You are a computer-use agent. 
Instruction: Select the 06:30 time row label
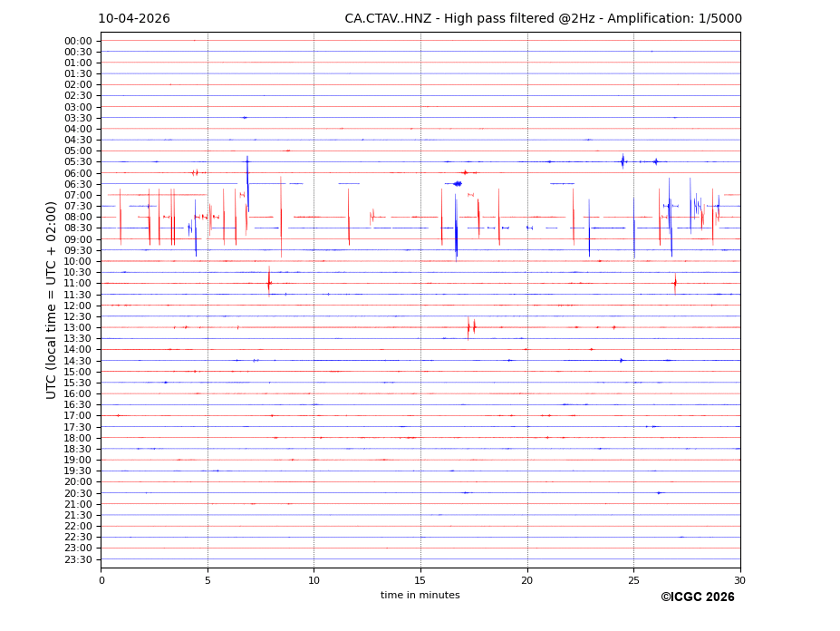(x=78, y=184)
